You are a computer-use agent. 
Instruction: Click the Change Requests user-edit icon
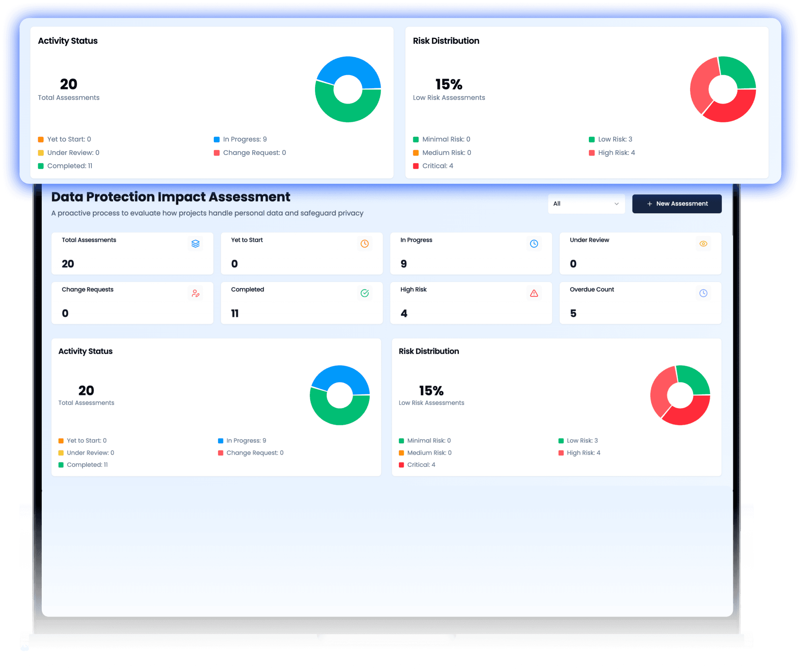coord(195,294)
